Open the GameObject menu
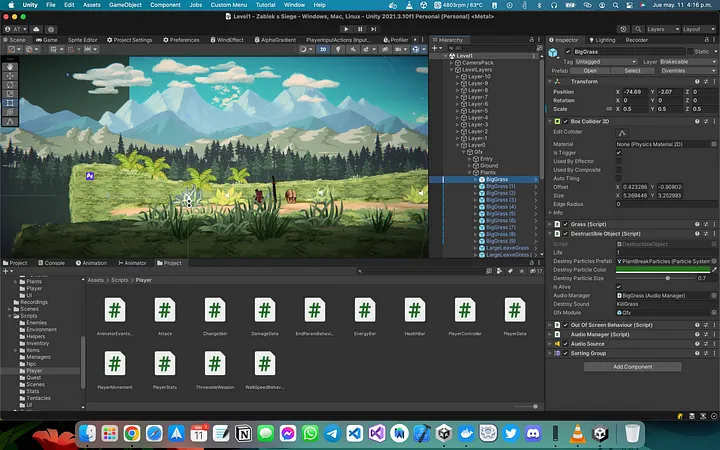The width and height of the screenshot is (720, 450). tap(125, 5)
